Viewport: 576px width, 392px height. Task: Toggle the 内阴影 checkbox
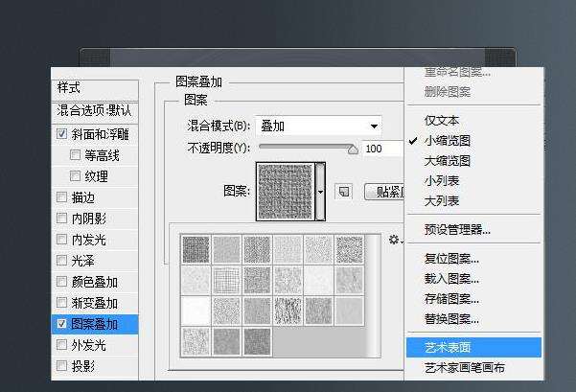coord(62,219)
